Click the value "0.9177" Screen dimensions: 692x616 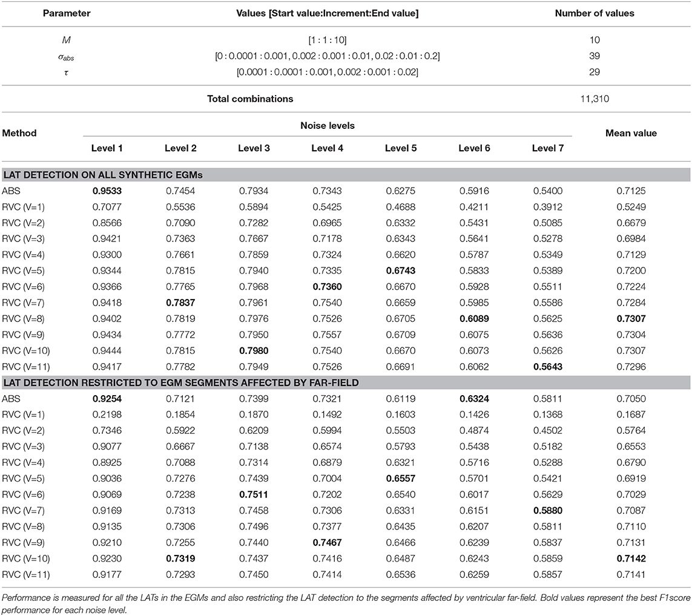coord(107,575)
